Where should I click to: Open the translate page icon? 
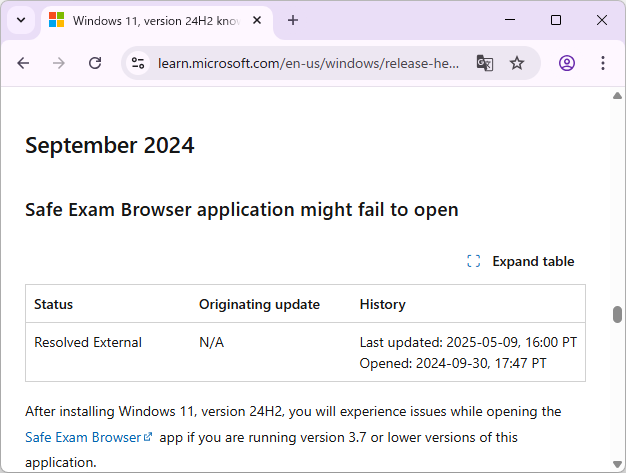[485, 63]
